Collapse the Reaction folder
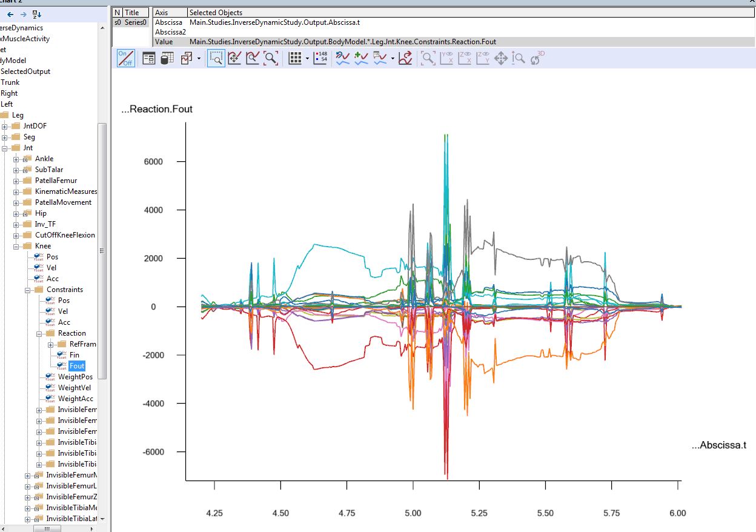756x532 pixels. [39, 333]
